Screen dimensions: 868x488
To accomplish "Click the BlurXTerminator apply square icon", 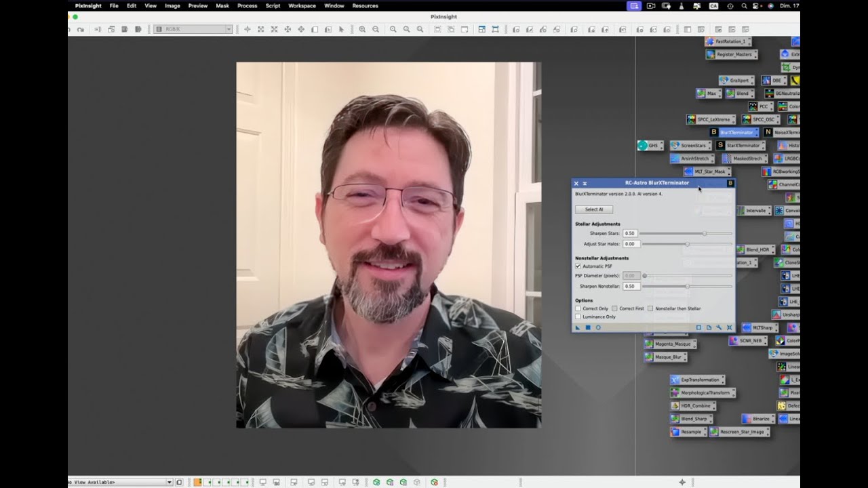I will click(588, 327).
